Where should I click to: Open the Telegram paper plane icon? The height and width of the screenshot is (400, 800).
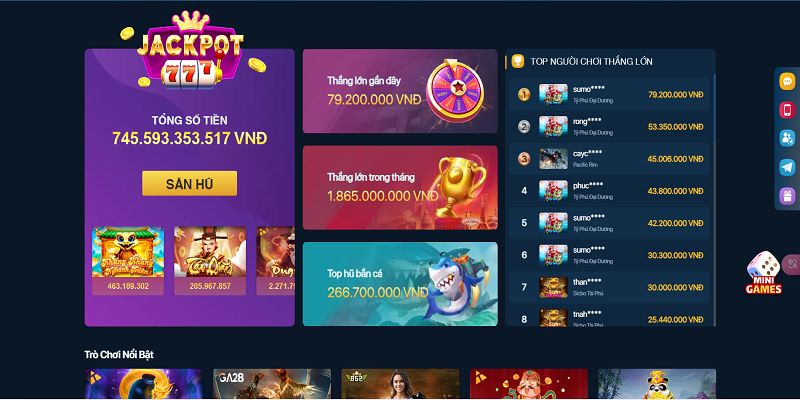pyautogui.click(x=787, y=167)
